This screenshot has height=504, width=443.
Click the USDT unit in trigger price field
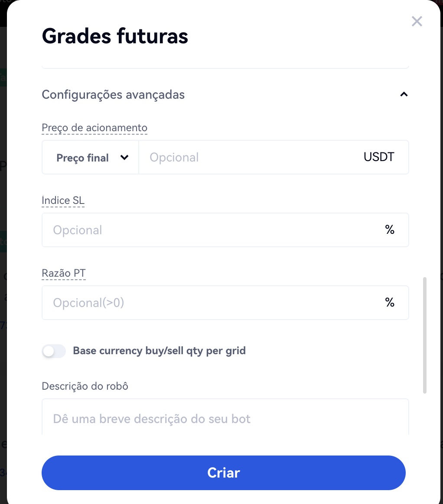pos(379,157)
